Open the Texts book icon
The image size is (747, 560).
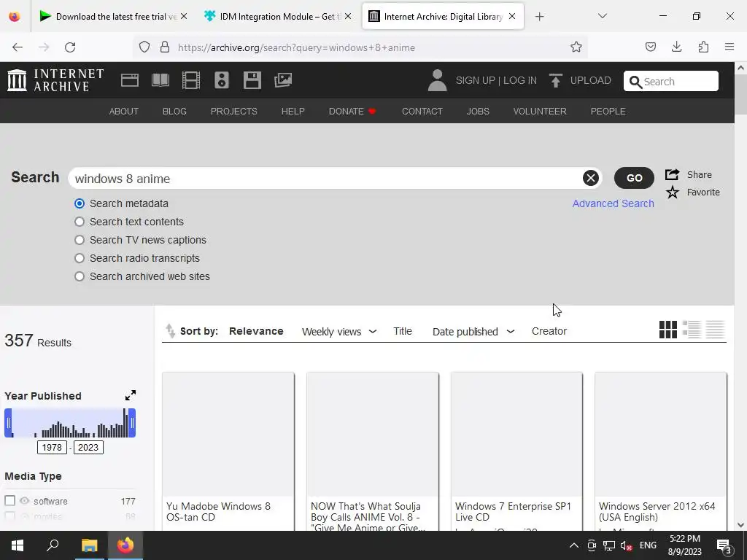pyautogui.click(x=160, y=80)
